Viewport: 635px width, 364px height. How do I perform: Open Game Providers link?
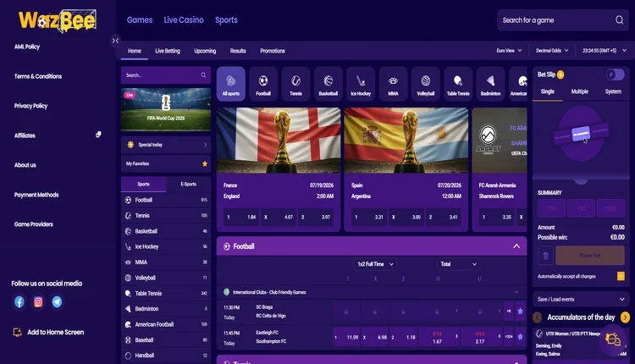tap(34, 224)
